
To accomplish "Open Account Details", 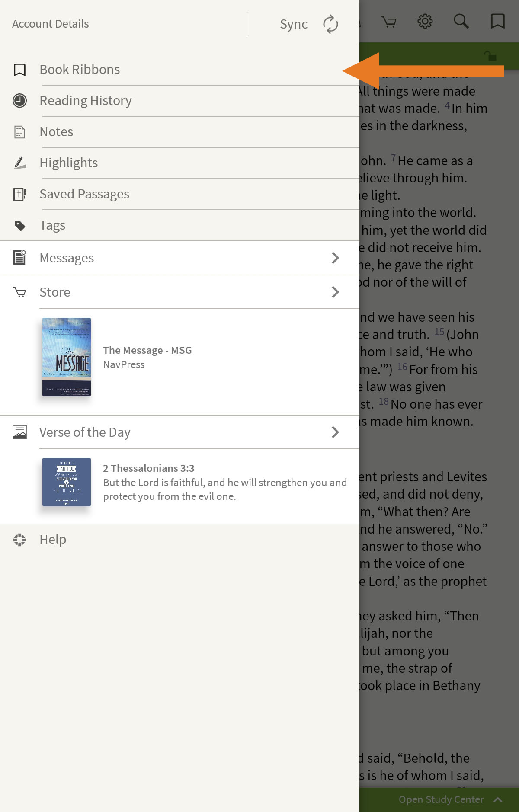I will tap(51, 24).
